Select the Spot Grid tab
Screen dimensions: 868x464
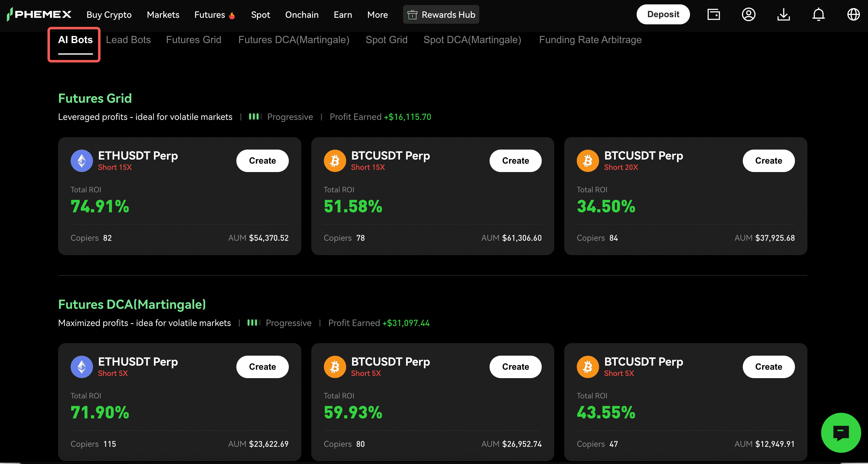pos(387,40)
